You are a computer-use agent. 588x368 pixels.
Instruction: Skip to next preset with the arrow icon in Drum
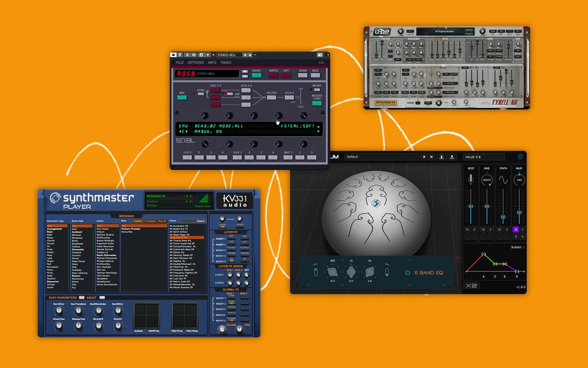[x=432, y=157]
